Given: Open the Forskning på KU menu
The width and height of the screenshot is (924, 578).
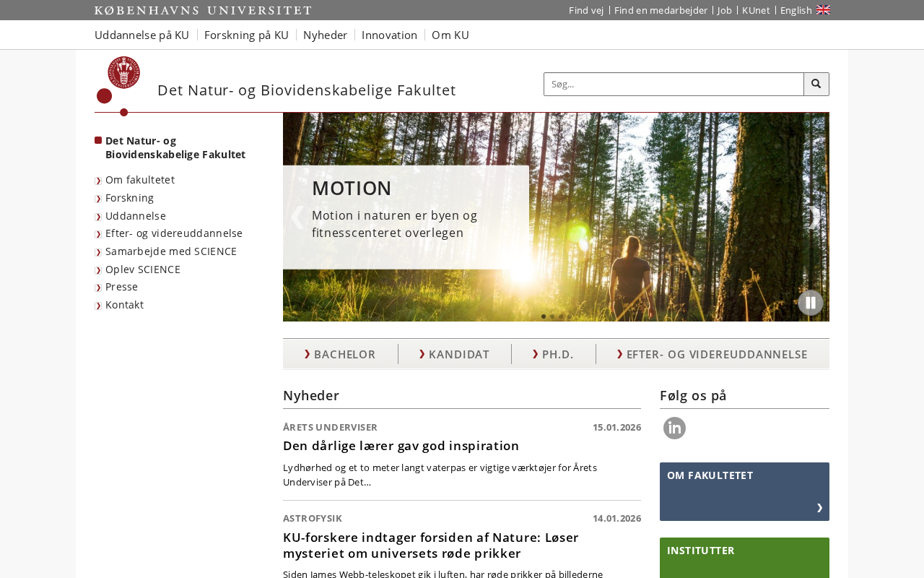Looking at the screenshot, I should click(x=246, y=35).
